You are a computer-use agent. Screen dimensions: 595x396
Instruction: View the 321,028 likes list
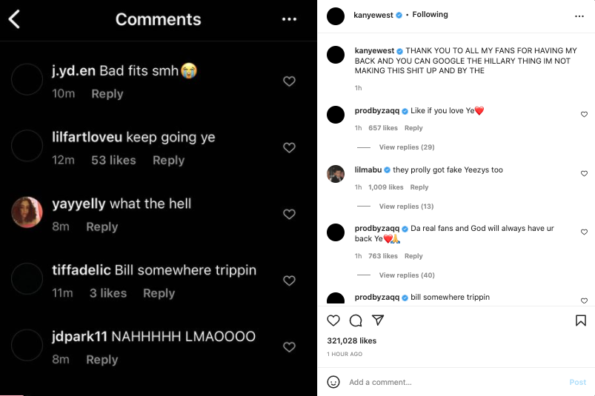pyautogui.click(x=351, y=341)
